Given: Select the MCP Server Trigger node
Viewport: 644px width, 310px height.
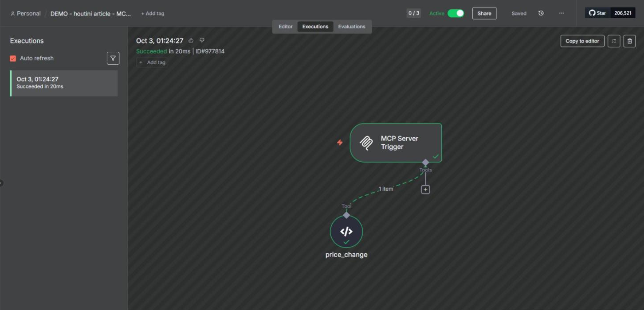Looking at the screenshot, I should coord(396,143).
